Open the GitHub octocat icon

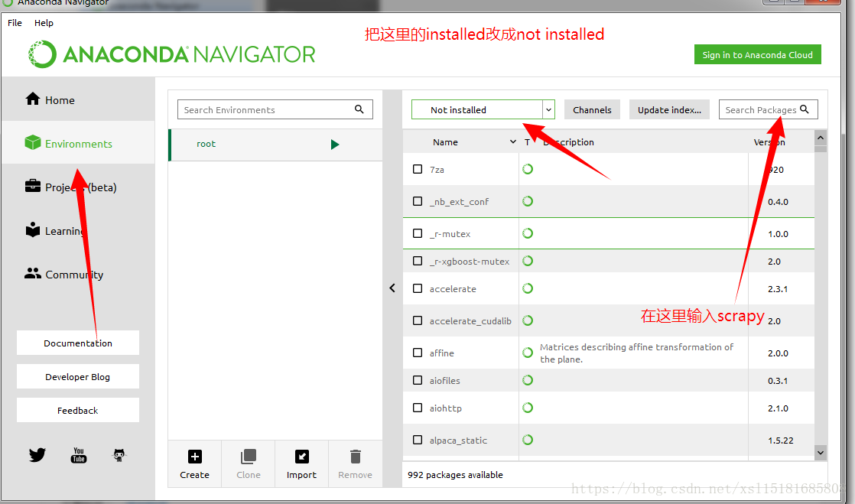(119, 455)
